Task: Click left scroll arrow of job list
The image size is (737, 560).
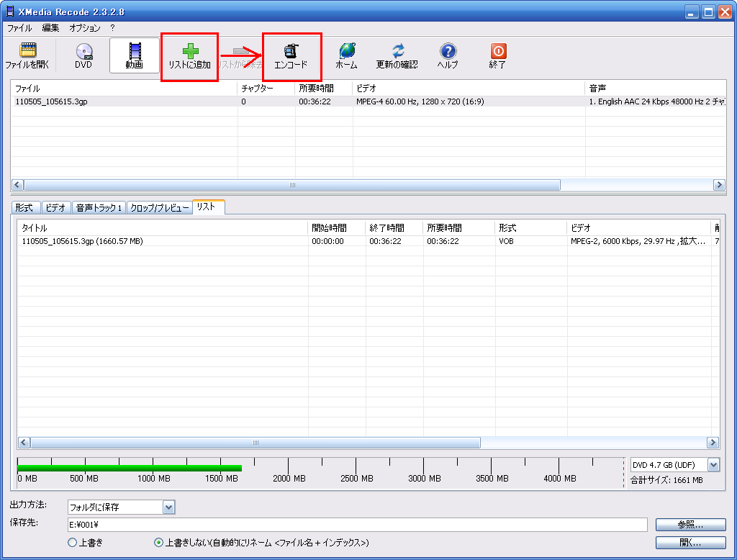Action: tap(24, 443)
